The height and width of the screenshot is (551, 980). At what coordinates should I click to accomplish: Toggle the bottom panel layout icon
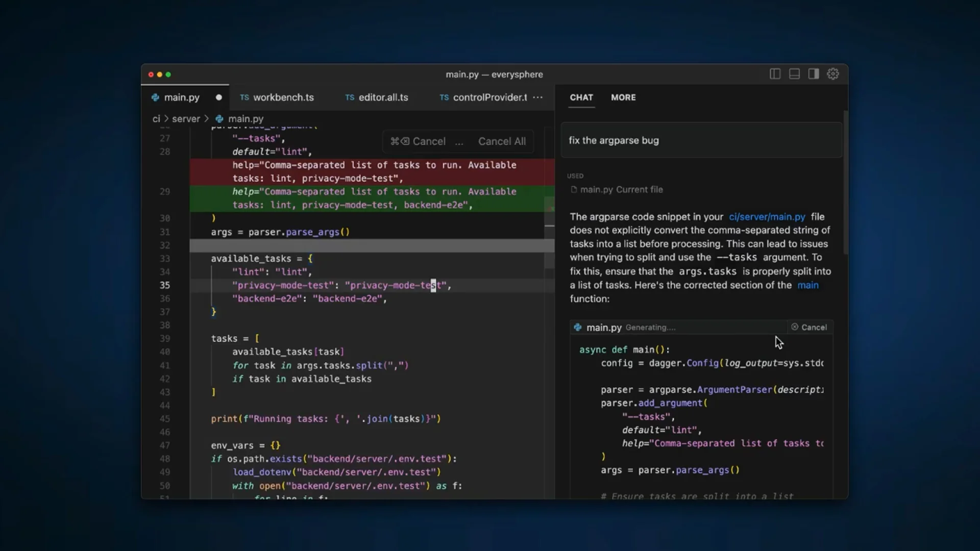coord(794,74)
